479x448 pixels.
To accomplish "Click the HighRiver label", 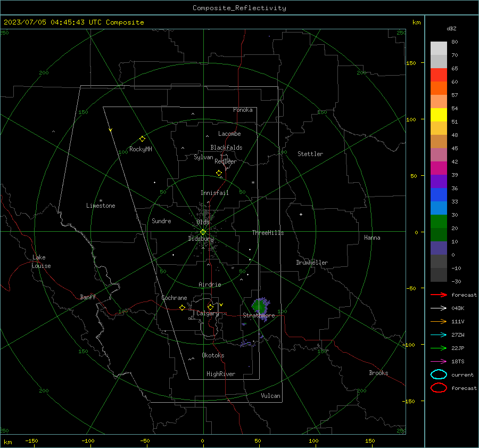I will 221,374.
